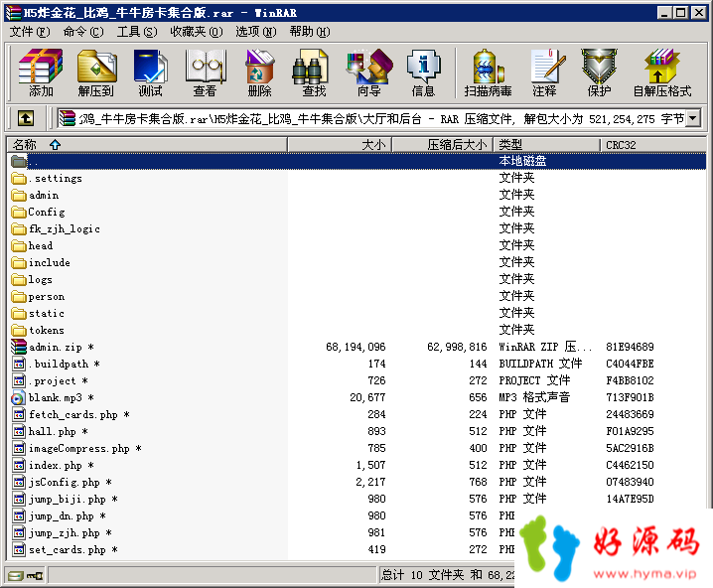
Task: Sort by Size (大小) column header
Action: click(341, 145)
